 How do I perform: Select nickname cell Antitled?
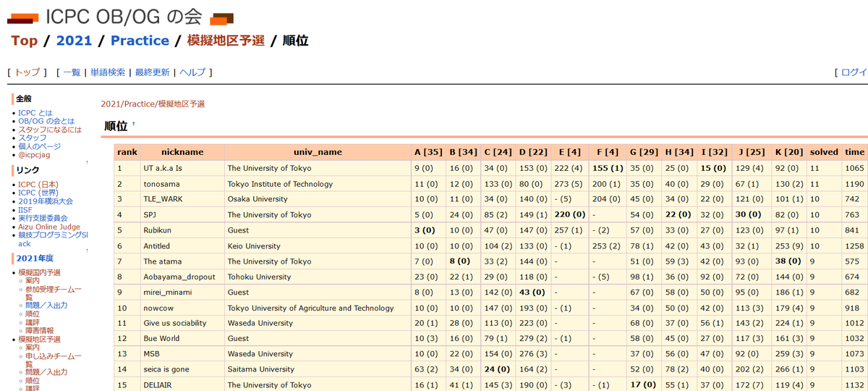(182, 246)
